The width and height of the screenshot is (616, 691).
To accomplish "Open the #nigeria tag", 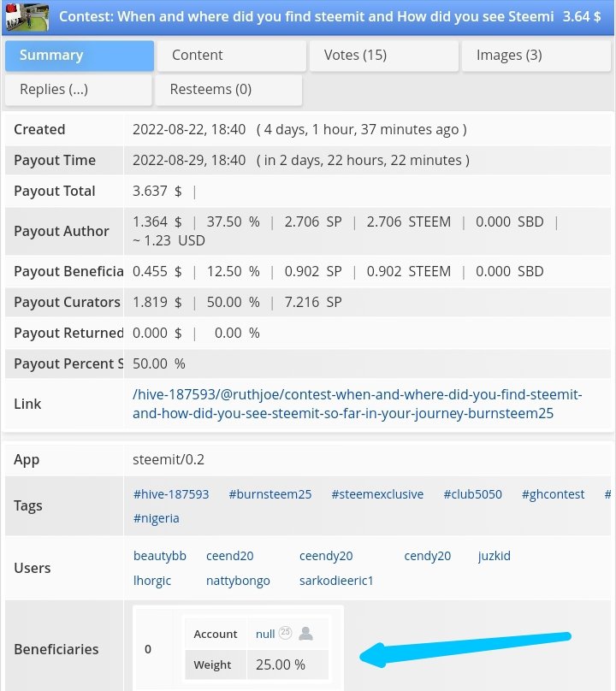I will tap(156, 517).
